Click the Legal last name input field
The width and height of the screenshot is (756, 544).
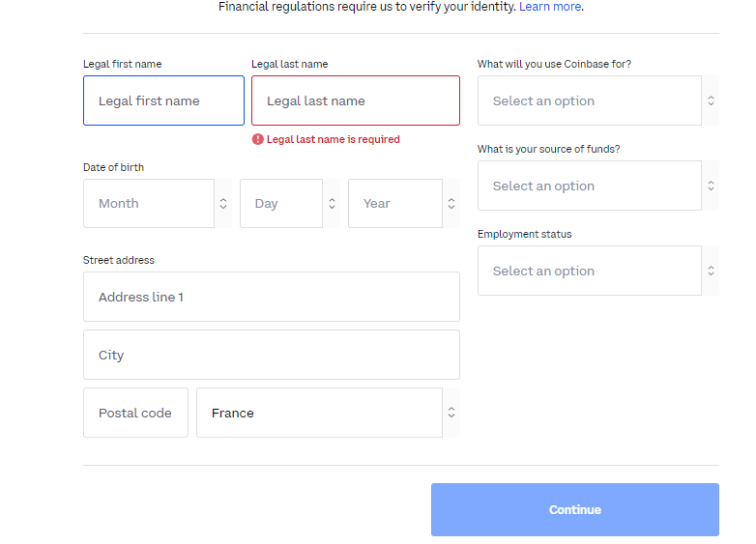click(x=356, y=100)
